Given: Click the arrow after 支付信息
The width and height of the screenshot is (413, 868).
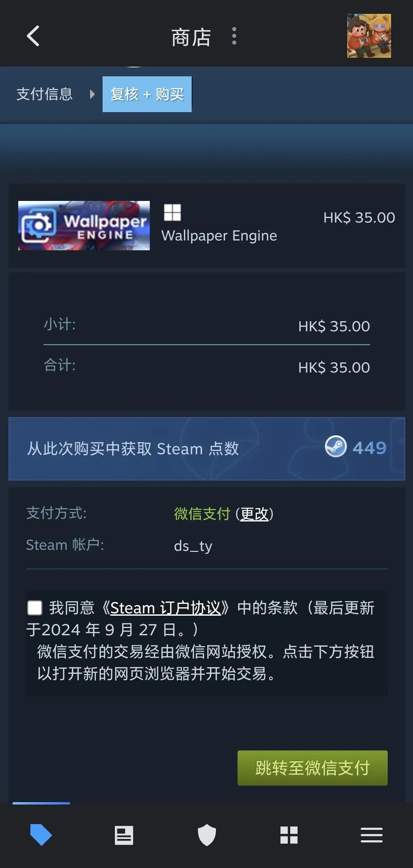Looking at the screenshot, I should [92, 94].
